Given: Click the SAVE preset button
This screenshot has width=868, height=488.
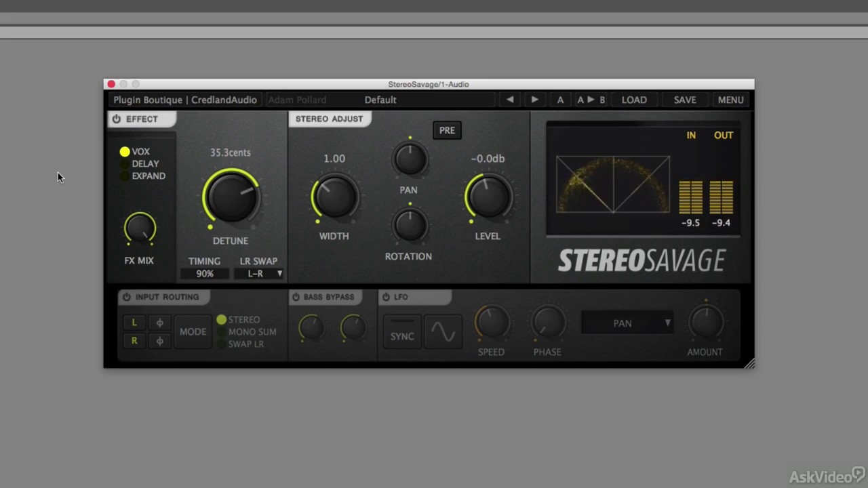Looking at the screenshot, I should pyautogui.click(x=685, y=100).
